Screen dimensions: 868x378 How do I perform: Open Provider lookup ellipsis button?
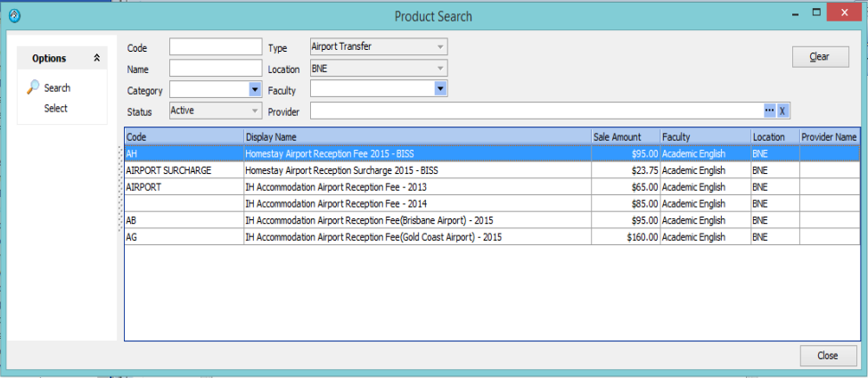tap(769, 111)
